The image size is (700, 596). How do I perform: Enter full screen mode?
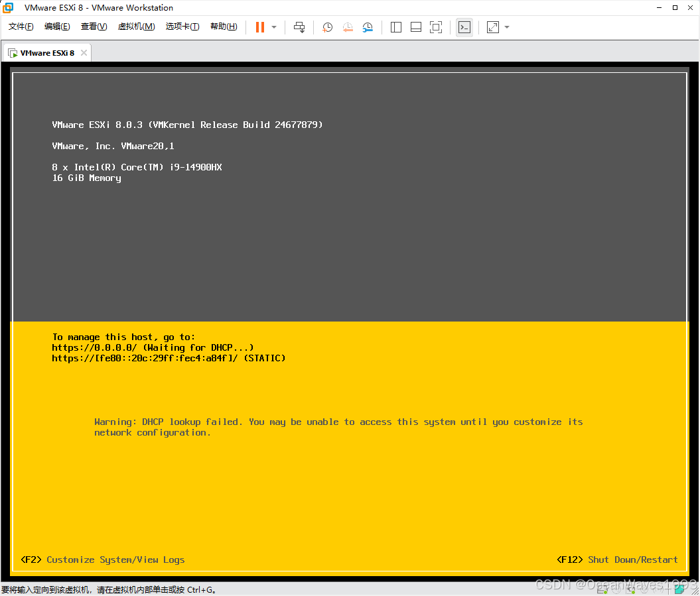436,27
